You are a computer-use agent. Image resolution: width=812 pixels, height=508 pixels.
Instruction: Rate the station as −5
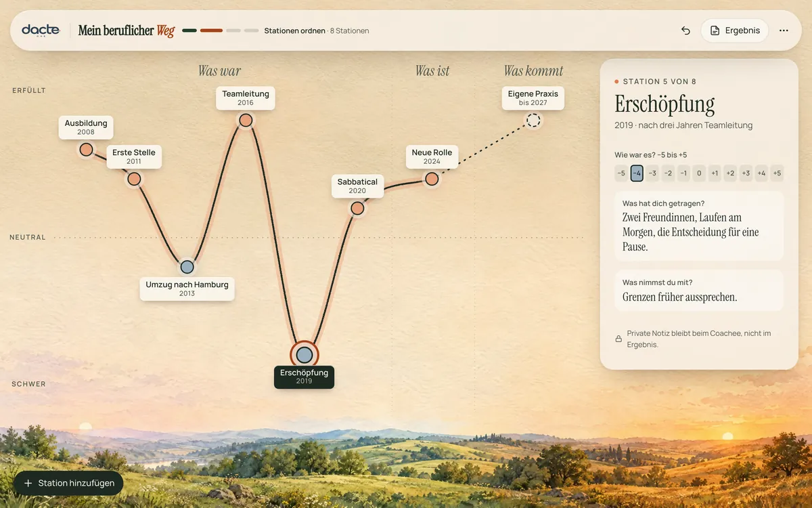coord(621,173)
